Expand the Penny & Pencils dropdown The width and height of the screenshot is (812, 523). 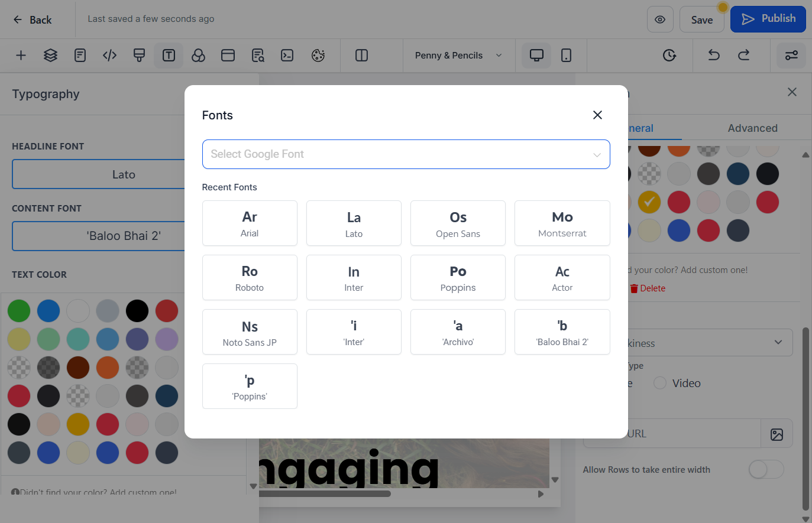point(458,56)
